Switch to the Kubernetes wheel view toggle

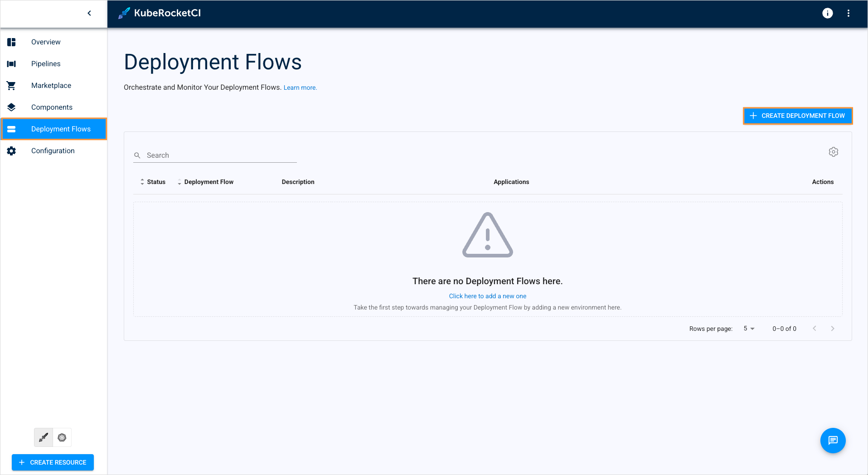coord(62,437)
